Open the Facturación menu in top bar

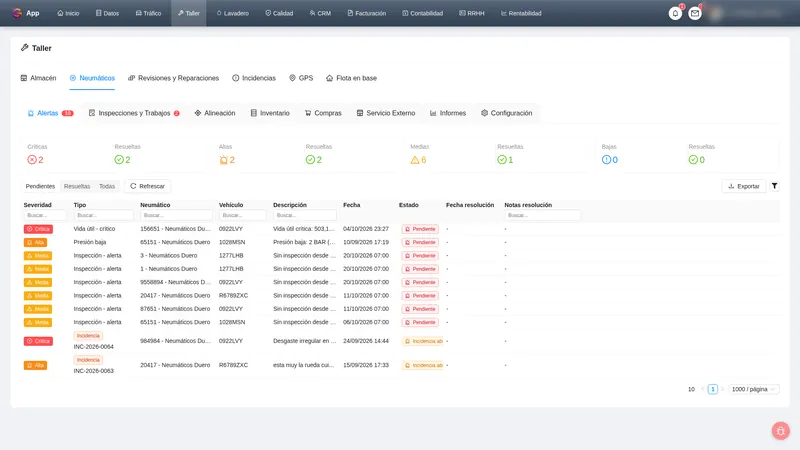click(x=366, y=13)
